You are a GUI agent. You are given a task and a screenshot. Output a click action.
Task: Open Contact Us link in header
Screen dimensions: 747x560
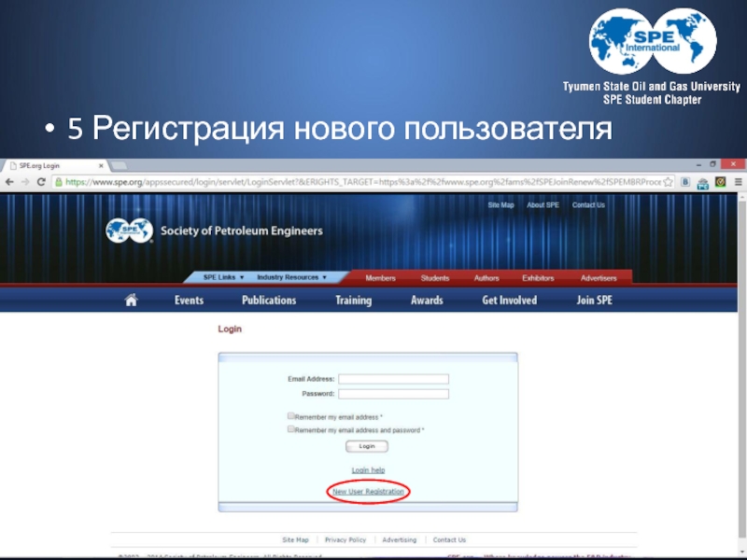(588, 204)
